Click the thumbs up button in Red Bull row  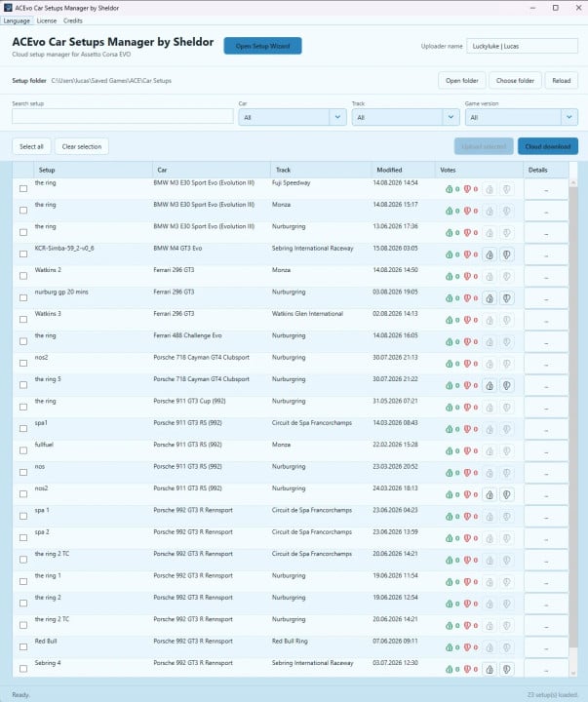(x=490, y=647)
